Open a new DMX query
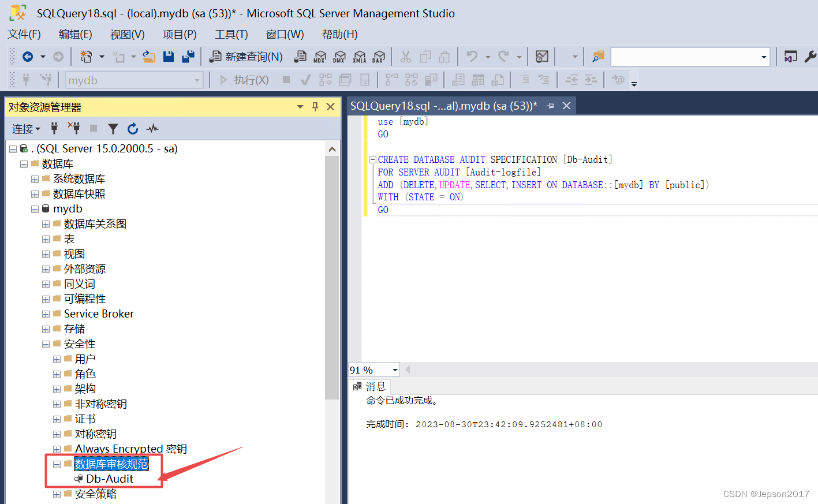 [339, 57]
